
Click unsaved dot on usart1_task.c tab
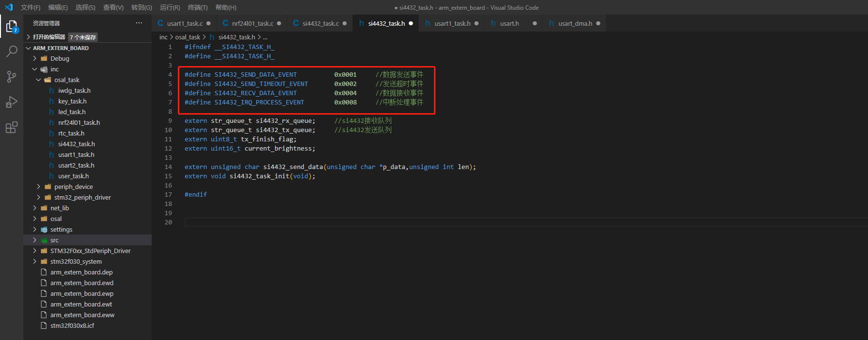click(x=208, y=23)
